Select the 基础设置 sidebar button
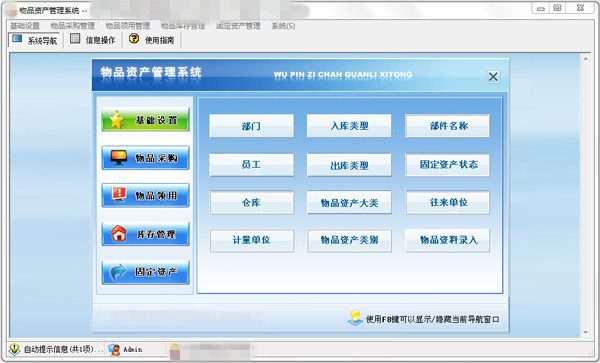This screenshot has height=363, width=600. 145,119
